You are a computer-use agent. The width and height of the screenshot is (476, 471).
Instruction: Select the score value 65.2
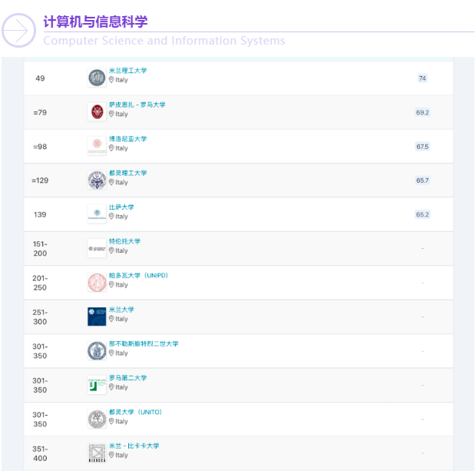tap(422, 214)
